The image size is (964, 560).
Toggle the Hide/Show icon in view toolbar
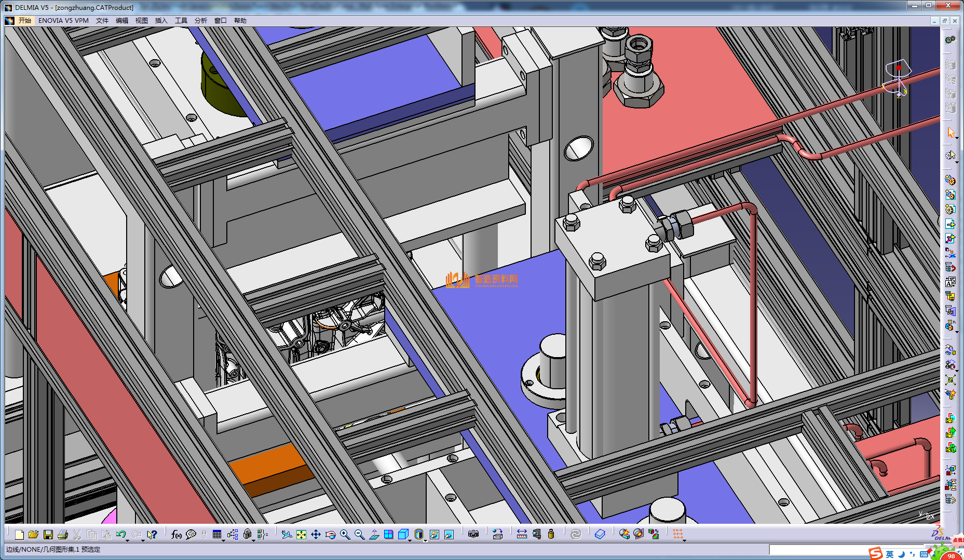point(435,535)
